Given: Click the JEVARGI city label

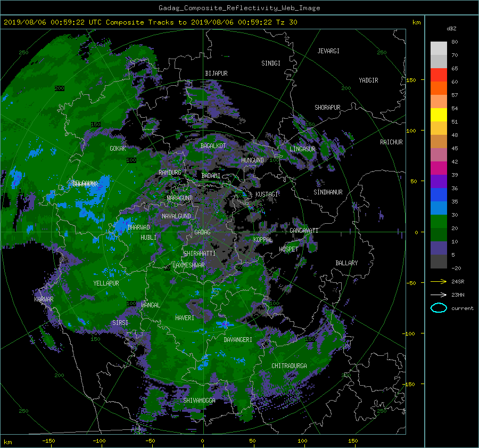Looking at the screenshot, I should 328,51.
